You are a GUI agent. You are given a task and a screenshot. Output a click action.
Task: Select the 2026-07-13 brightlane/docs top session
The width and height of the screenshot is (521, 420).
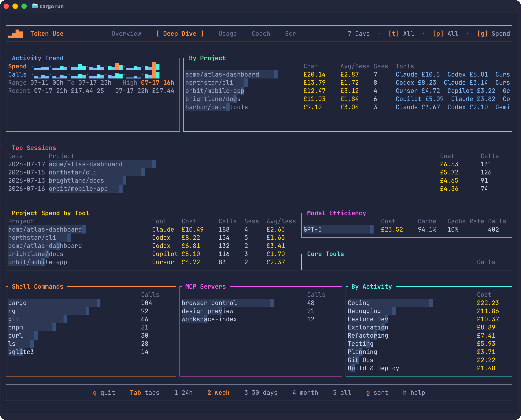click(x=259, y=180)
